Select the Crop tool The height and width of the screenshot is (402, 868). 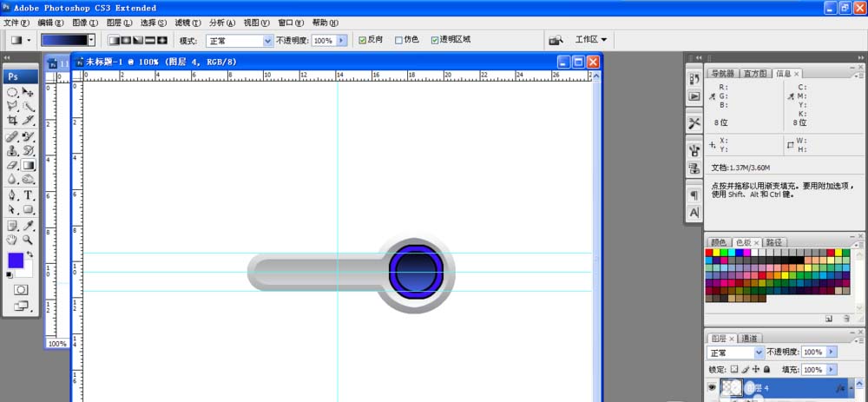[13, 121]
